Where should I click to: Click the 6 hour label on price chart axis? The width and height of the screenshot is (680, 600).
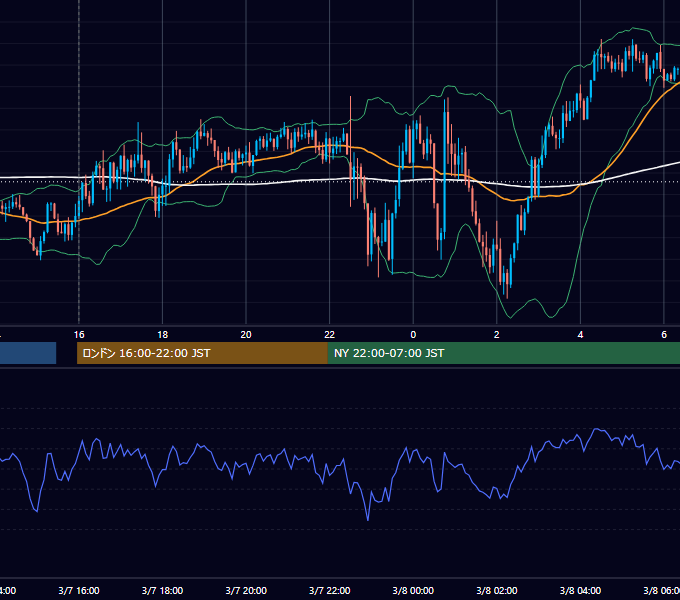[664, 335]
